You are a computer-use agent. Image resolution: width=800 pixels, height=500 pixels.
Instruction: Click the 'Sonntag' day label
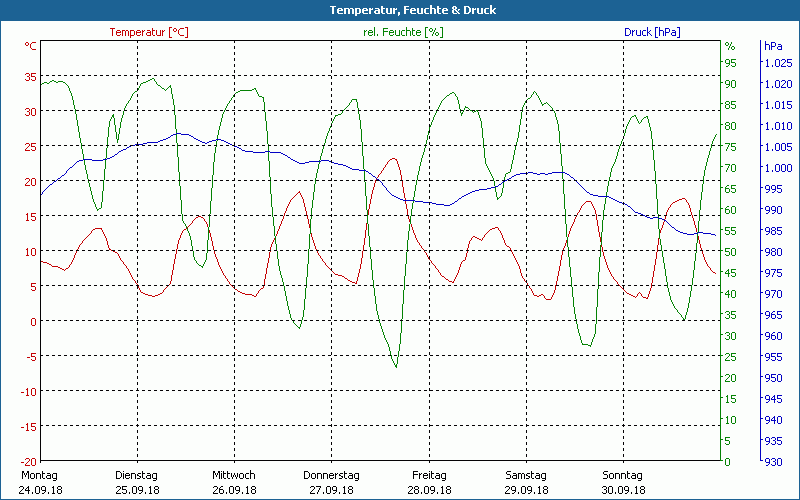point(622,476)
